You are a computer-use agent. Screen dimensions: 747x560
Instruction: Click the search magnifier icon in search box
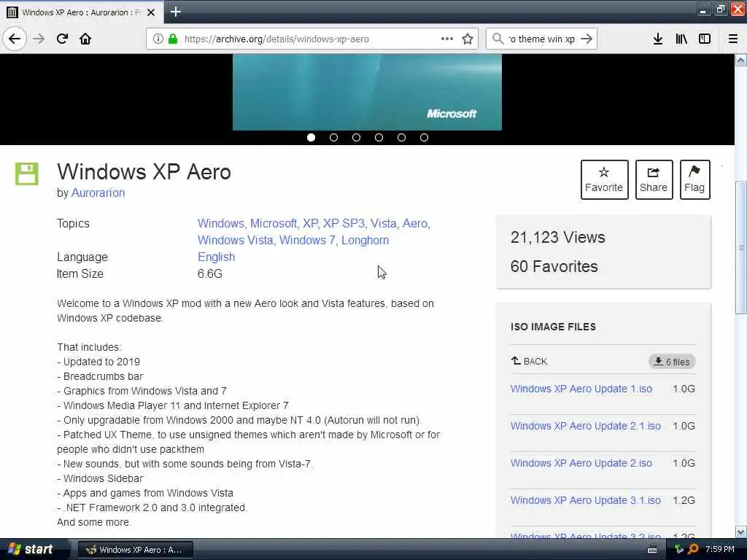point(498,39)
